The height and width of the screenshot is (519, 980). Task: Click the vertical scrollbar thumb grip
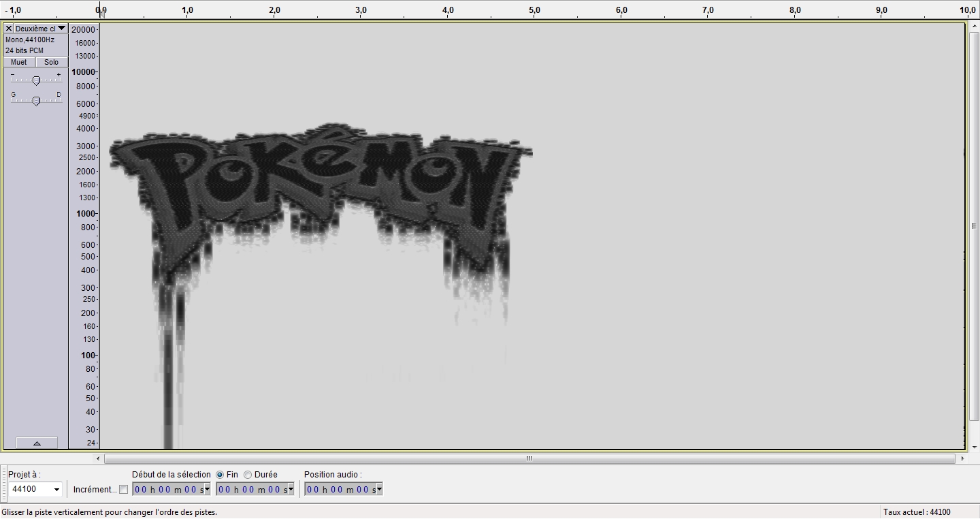click(x=975, y=227)
